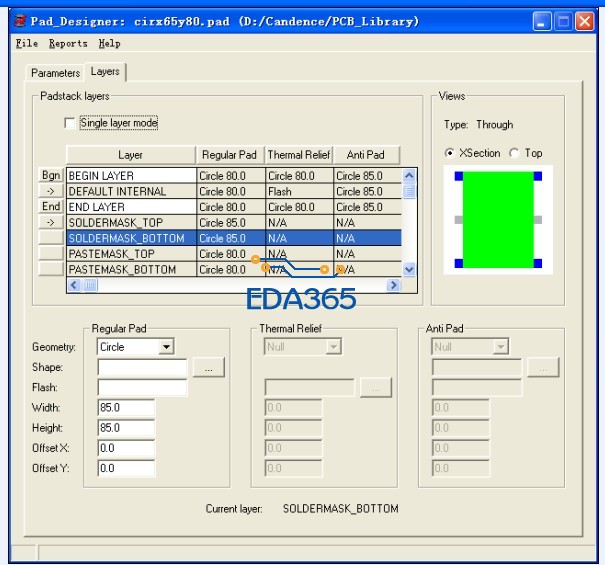
Task: Click the layer list scroll down arrow
Action: (x=409, y=269)
